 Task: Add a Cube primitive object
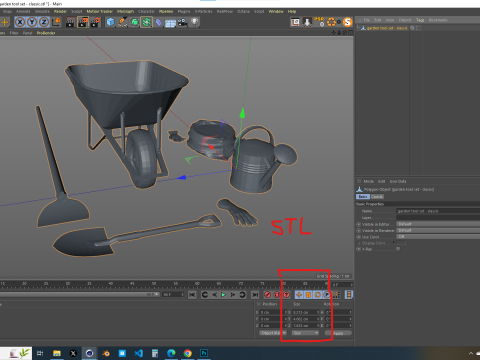pos(110,22)
